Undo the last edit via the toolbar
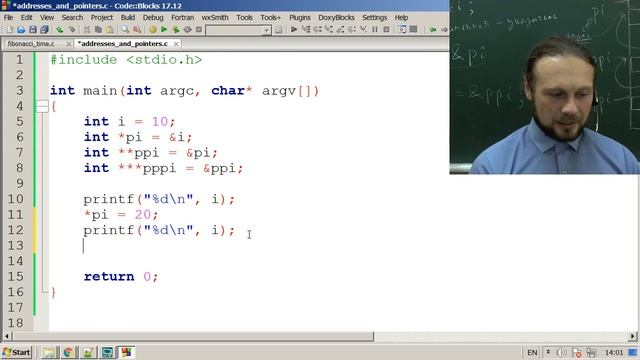Screen dimensions: 640x360 pos(60,29)
